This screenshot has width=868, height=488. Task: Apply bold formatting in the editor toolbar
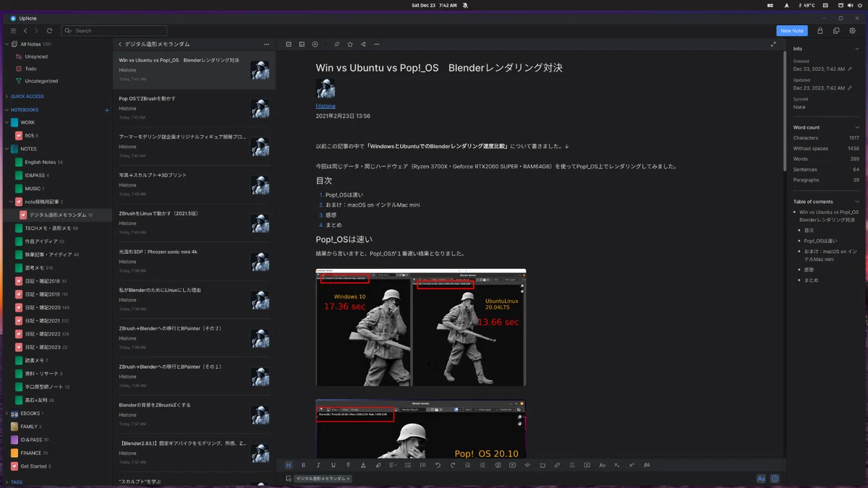[x=303, y=465]
